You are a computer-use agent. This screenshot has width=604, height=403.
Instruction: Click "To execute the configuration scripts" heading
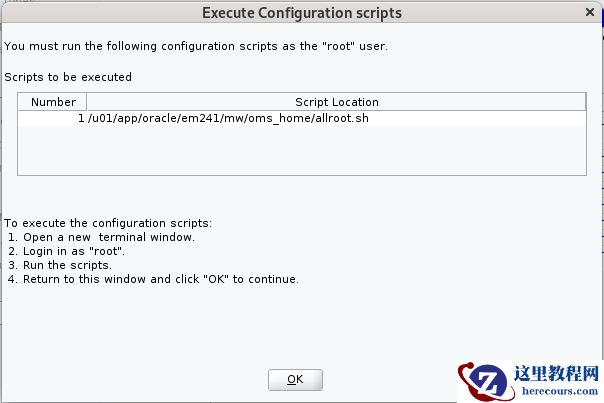[108, 222]
